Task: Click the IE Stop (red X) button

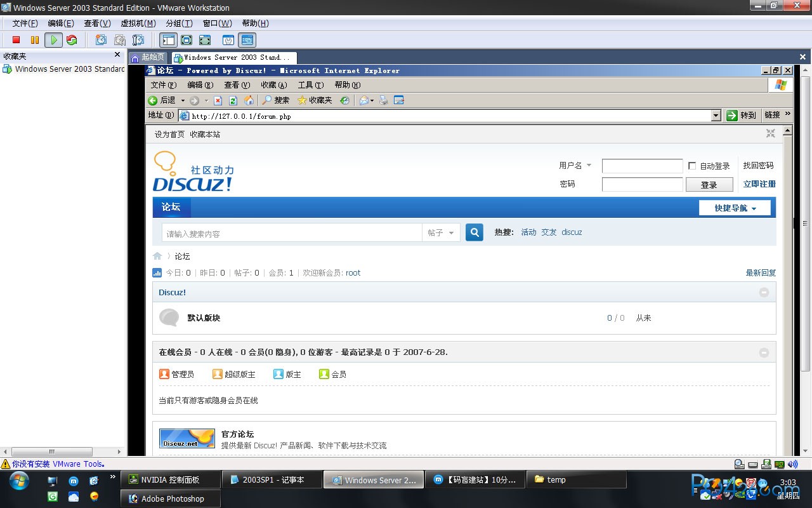Action: (218, 100)
